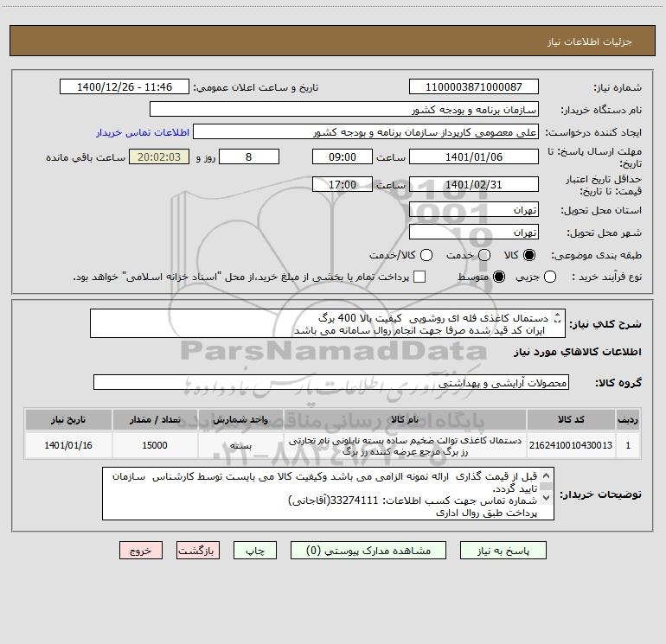Click scroll-up arrow in buyer notes box
666x644 pixels.
pos(546,475)
